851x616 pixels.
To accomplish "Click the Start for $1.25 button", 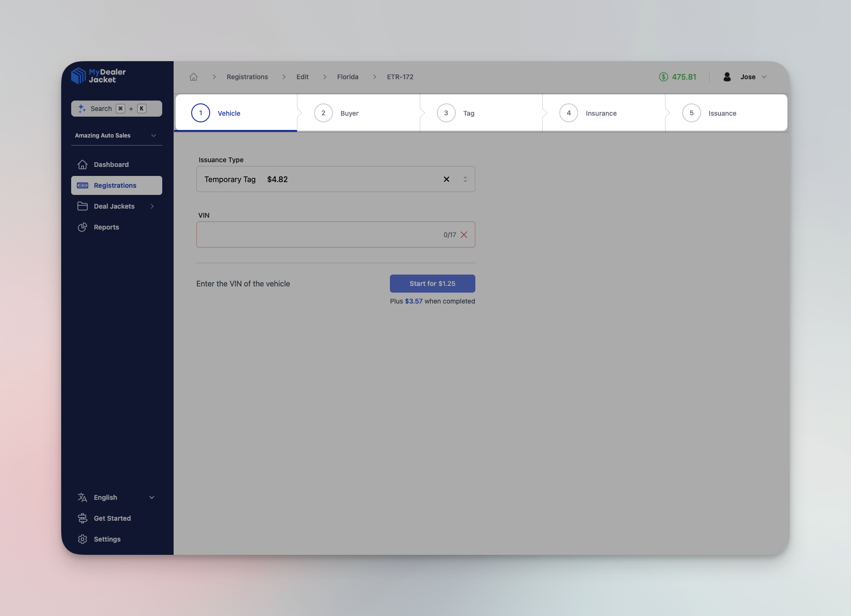I will pyautogui.click(x=432, y=284).
